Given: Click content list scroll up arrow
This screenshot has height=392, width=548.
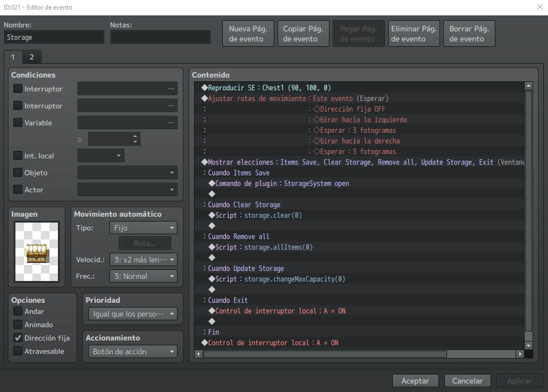Looking at the screenshot, I should [x=528, y=86].
